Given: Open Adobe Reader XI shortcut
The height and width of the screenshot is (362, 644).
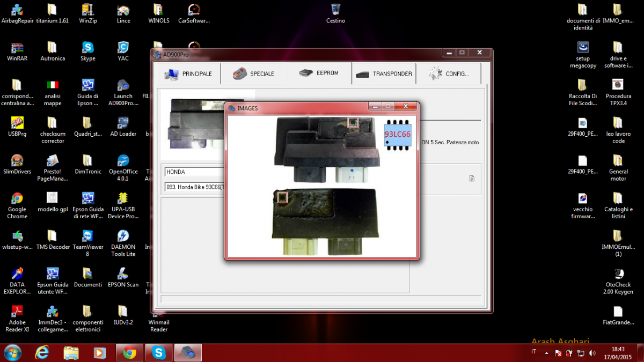Looking at the screenshot, I should (x=17, y=318).
